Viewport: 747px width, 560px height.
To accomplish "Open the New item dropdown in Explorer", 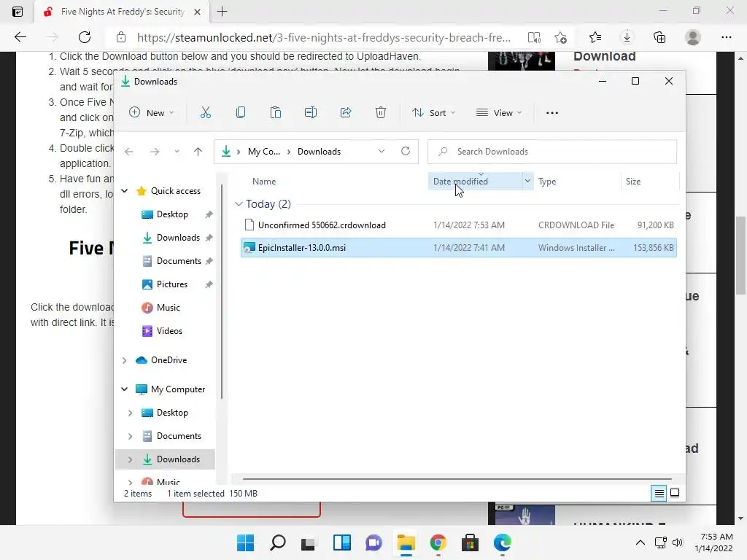I will (152, 113).
